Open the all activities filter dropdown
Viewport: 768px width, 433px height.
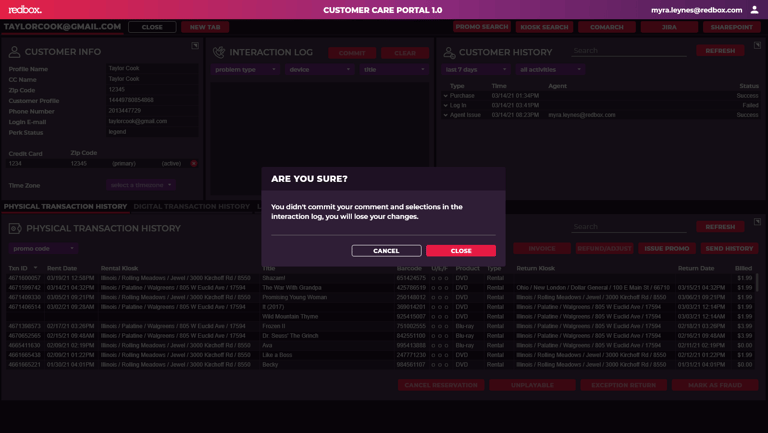click(551, 70)
